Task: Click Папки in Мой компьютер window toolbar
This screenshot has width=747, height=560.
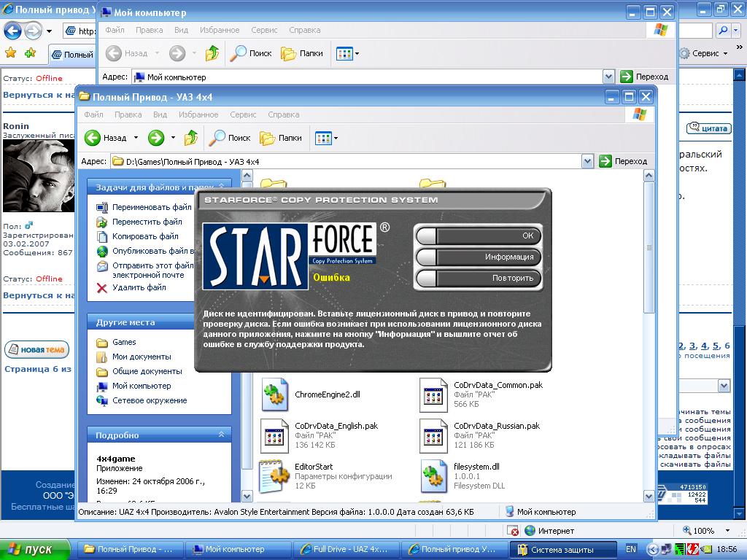Action: point(301,53)
